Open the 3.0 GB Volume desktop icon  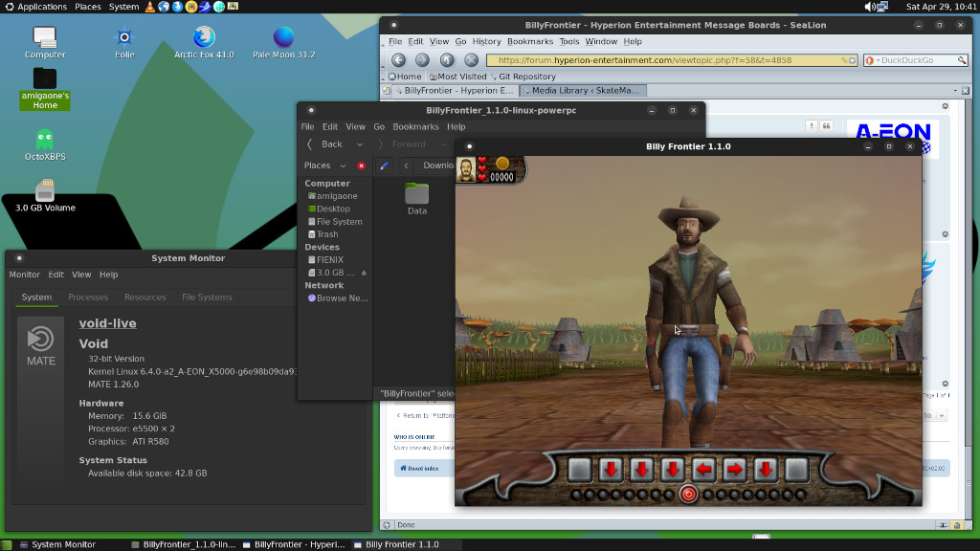pyautogui.click(x=45, y=195)
